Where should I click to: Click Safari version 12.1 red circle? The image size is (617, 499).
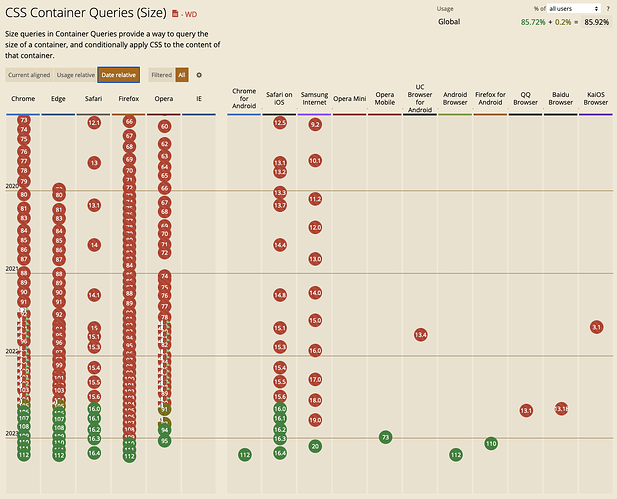tap(94, 123)
